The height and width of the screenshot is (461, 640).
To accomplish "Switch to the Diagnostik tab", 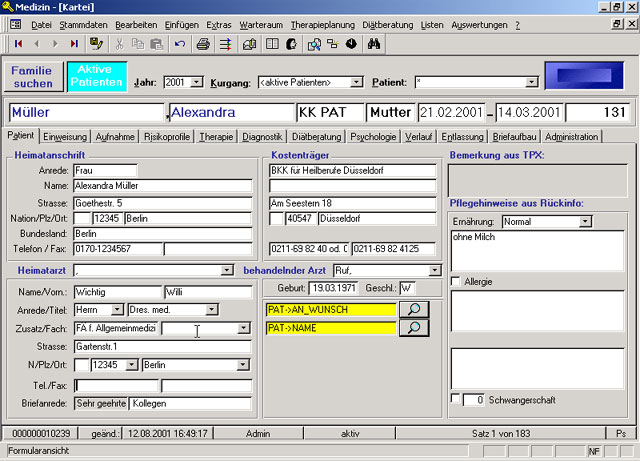I will (x=262, y=137).
